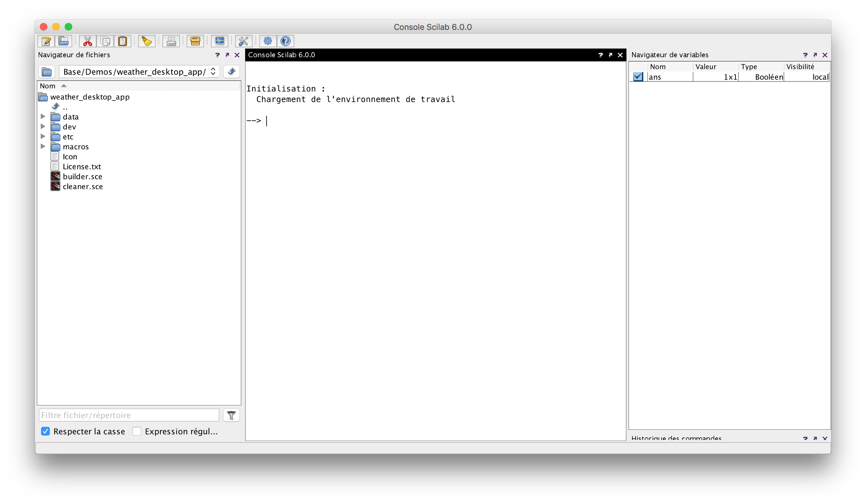
Task: Sort files by the Nom column header
Action: [x=48, y=86]
